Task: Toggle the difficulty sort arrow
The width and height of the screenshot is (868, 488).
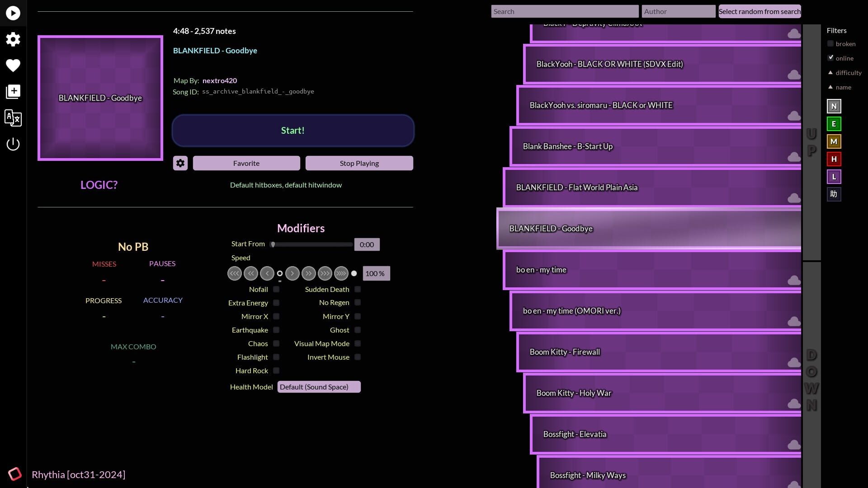Action: (830, 72)
